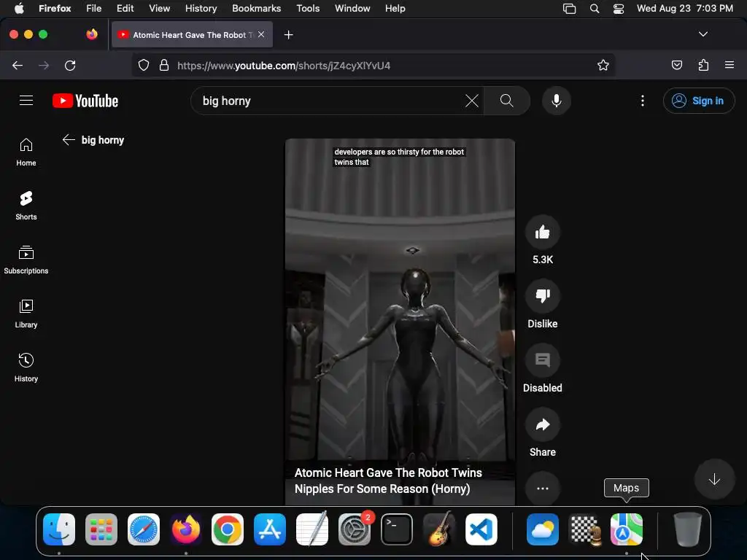Image resolution: width=747 pixels, height=560 pixels.
Task: Open the Apple menu
Action: tap(19, 8)
